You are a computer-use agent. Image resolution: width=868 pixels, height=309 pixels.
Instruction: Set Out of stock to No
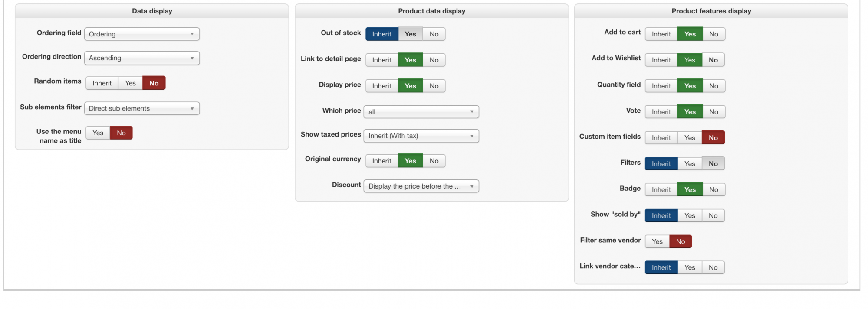(x=434, y=34)
